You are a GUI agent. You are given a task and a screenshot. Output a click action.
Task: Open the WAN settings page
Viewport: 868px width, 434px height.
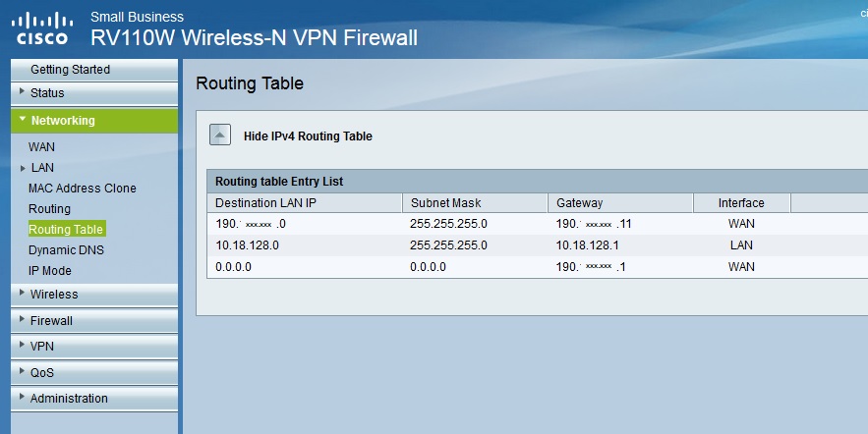pos(41,147)
